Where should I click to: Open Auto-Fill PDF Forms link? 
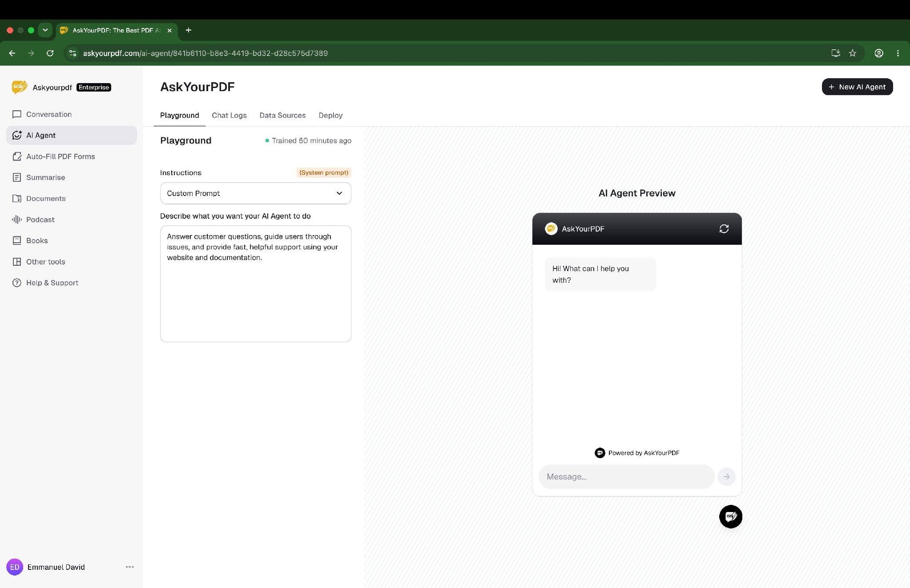72,156
